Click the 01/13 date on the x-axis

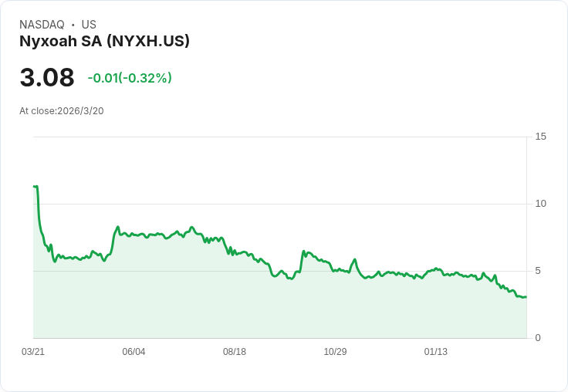(x=436, y=352)
